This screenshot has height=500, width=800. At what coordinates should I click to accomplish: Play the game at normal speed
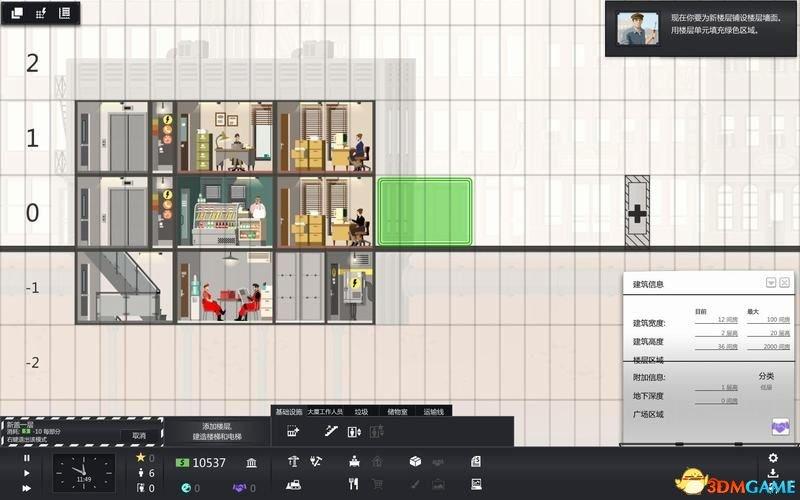coord(27,473)
